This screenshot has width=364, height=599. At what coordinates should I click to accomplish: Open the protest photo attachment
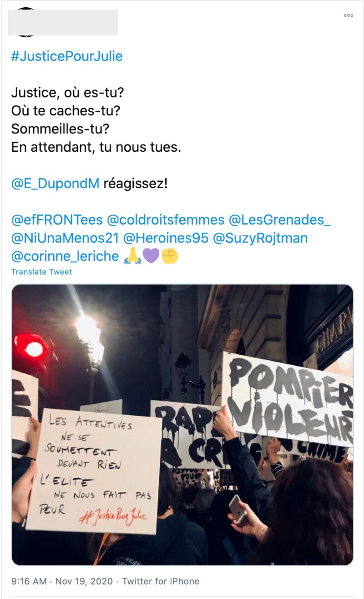tap(182, 425)
